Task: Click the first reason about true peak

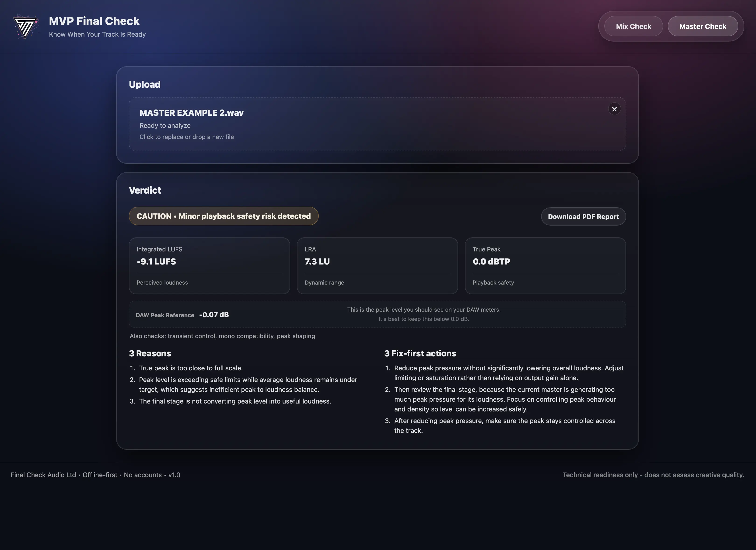Action: 190,368
